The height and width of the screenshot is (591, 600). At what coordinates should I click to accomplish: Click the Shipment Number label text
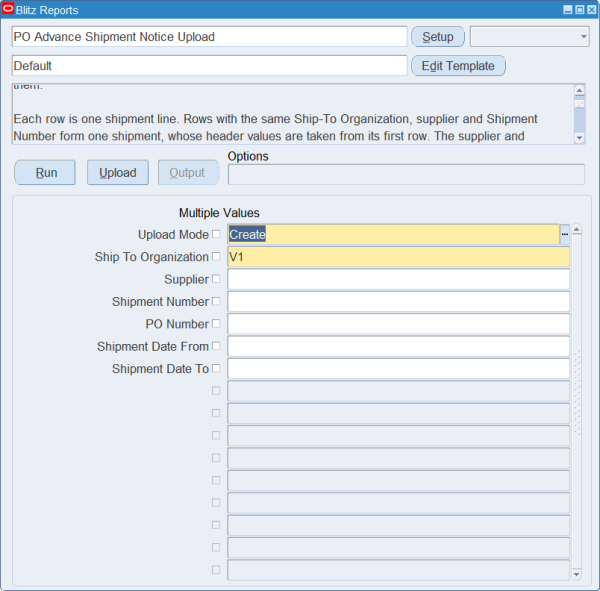tap(160, 302)
